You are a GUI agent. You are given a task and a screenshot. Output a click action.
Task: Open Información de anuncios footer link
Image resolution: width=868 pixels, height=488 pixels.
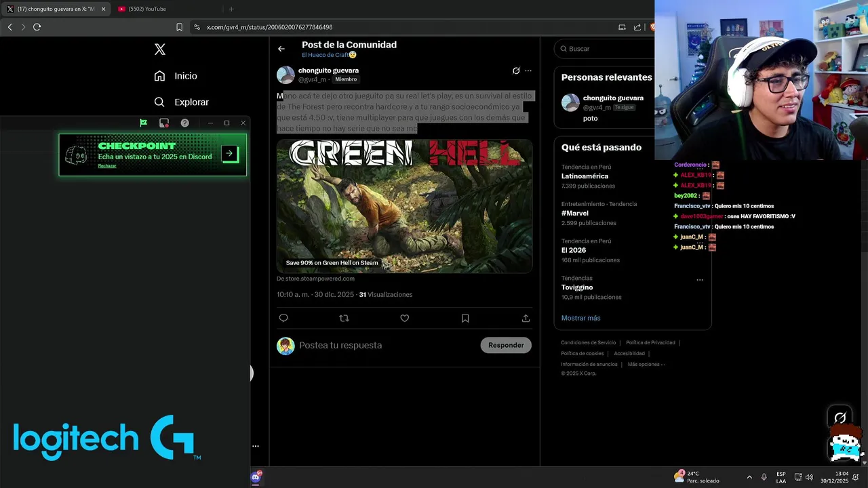pos(589,365)
